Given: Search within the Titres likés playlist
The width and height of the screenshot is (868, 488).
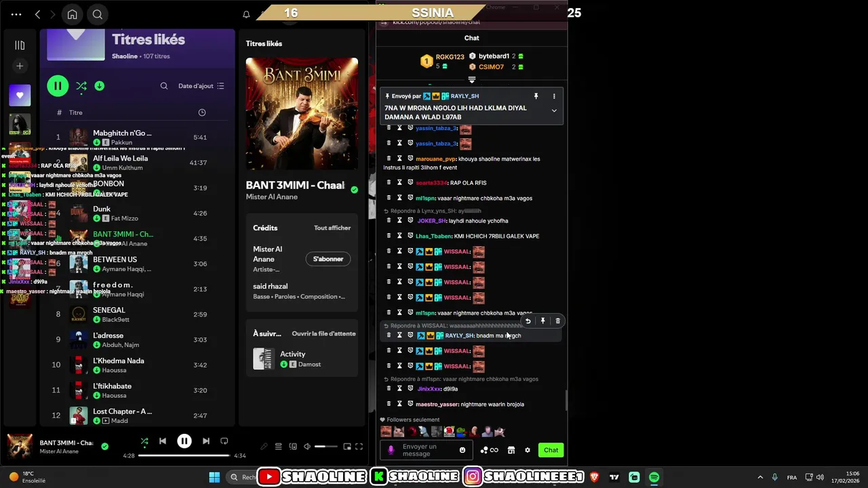Looking at the screenshot, I should (163, 86).
